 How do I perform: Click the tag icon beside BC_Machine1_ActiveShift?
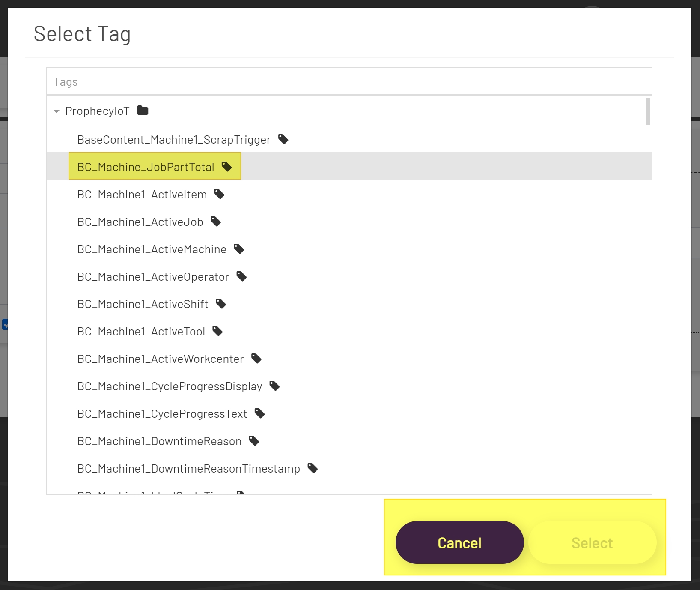tap(221, 304)
